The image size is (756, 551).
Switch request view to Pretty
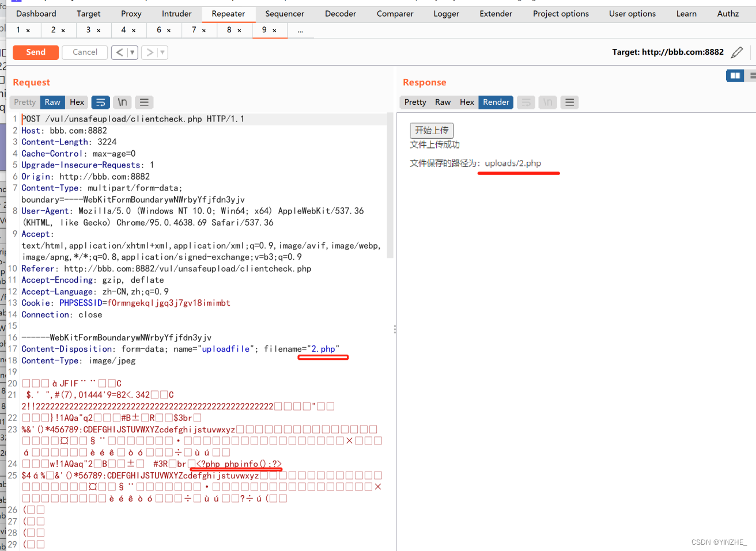(x=25, y=102)
